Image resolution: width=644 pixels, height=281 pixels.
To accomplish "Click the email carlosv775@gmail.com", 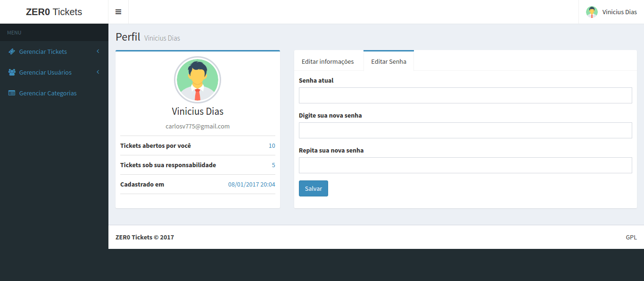I will (198, 126).
